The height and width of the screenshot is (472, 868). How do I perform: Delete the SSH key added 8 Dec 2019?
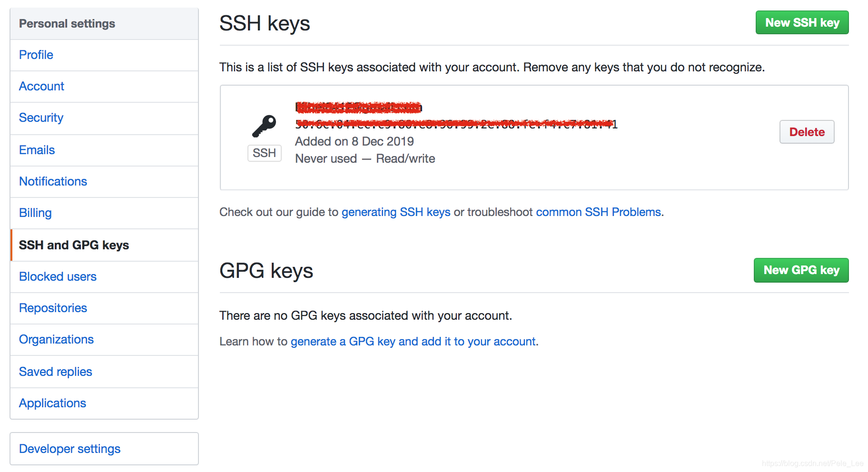click(x=807, y=132)
